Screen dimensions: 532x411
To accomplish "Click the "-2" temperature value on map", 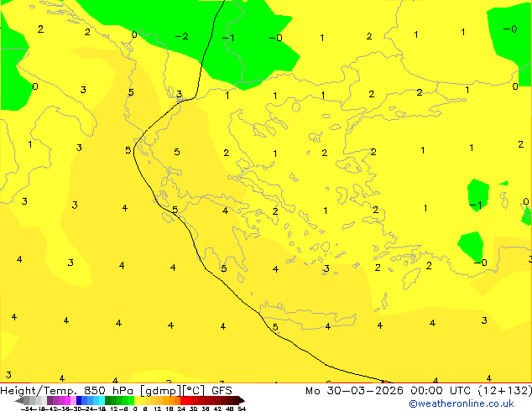I will [182, 36].
